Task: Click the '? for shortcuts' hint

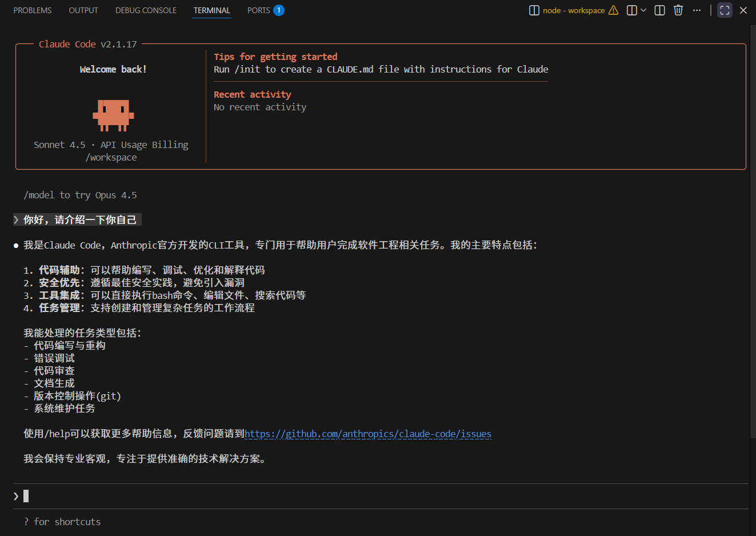Action: (62, 522)
